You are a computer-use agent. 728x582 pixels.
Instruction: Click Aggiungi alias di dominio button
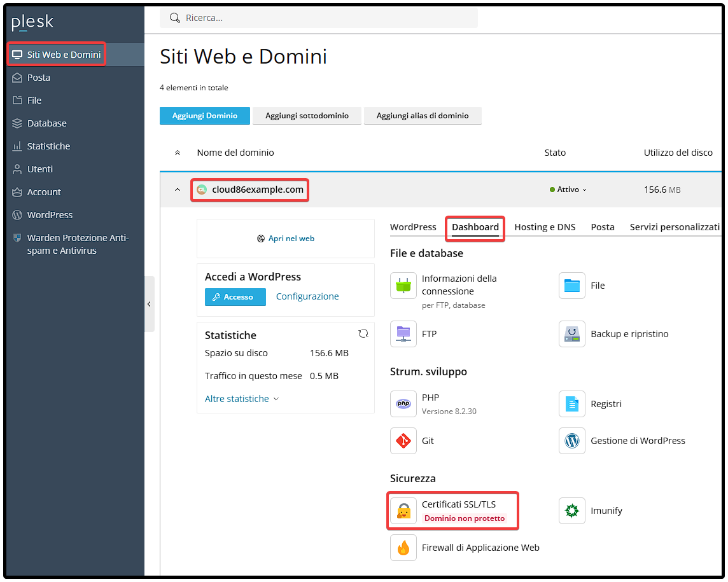pyautogui.click(x=423, y=116)
